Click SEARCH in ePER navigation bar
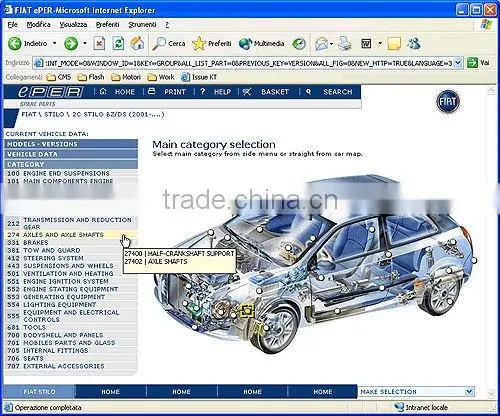Image resolution: width=500 pixels, height=416 pixels. [338, 92]
